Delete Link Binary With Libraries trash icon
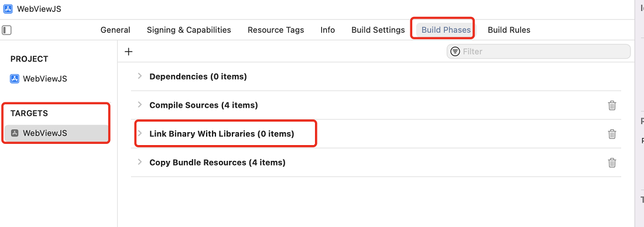The image size is (644, 227). point(612,134)
